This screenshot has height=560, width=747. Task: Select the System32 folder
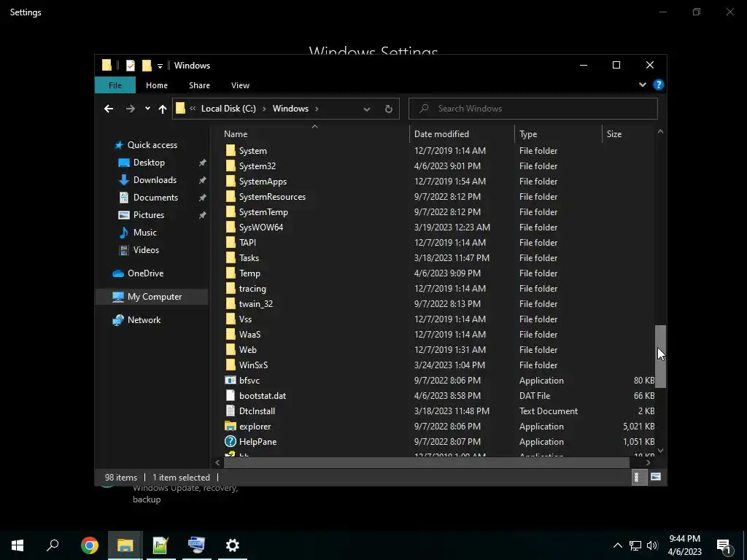pyautogui.click(x=258, y=166)
